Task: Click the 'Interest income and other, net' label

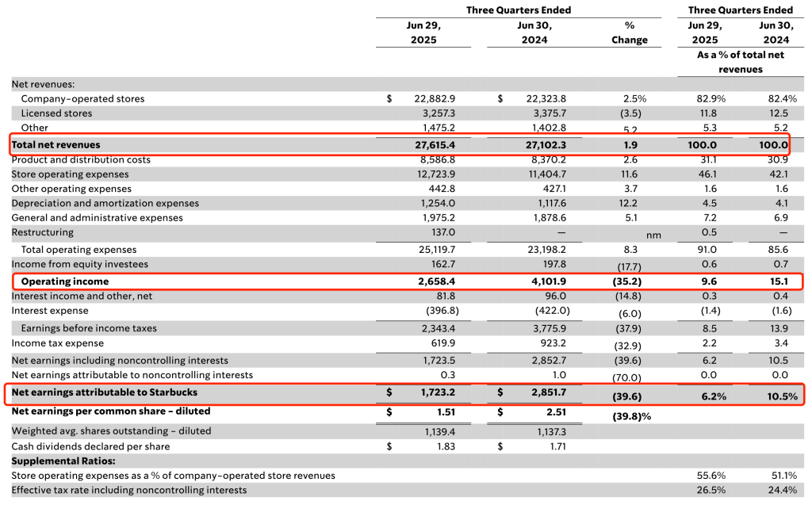Action: (82, 296)
